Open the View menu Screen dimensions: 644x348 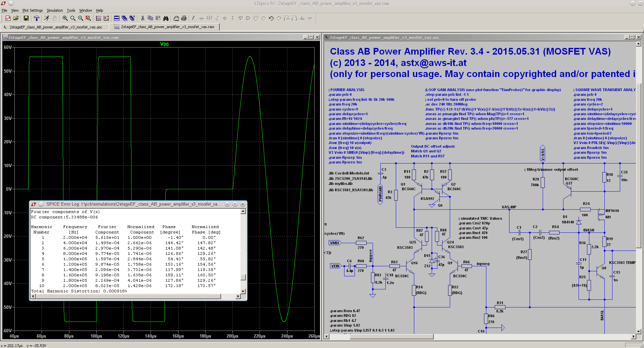tap(15, 10)
